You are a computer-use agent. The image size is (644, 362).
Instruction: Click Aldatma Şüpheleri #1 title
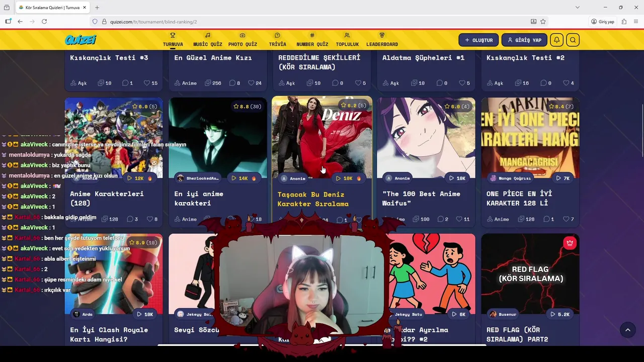pyautogui.click(x=423, y=58)
